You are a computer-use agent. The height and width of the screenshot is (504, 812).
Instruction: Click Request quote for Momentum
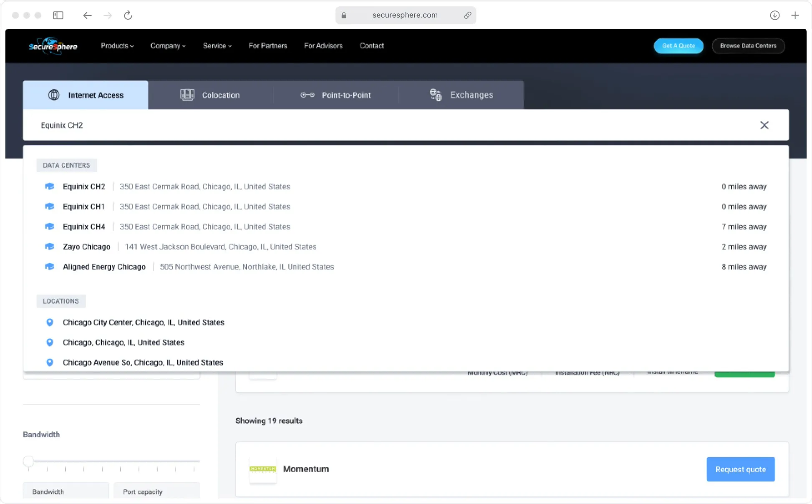(740, 469)
